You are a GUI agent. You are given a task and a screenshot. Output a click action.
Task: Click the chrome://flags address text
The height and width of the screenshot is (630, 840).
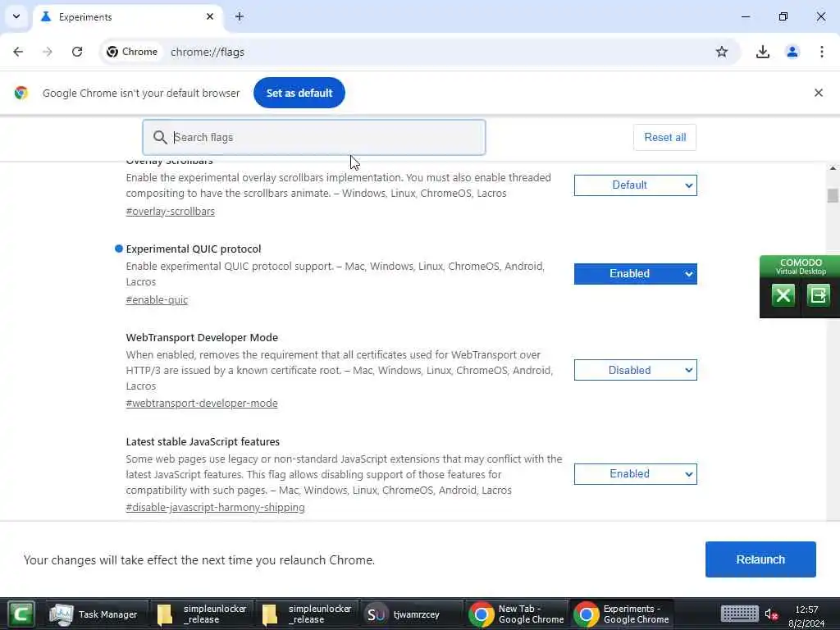click(208, 52)
